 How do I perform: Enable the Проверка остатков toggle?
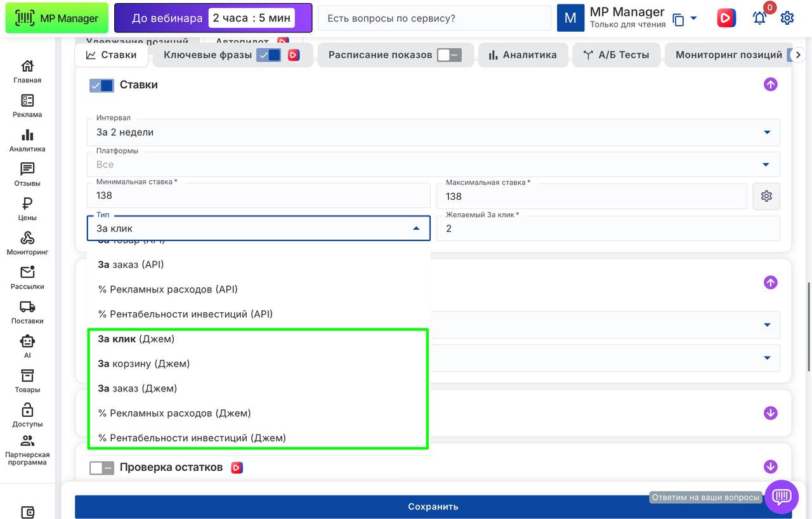click(x=101, y=468)
